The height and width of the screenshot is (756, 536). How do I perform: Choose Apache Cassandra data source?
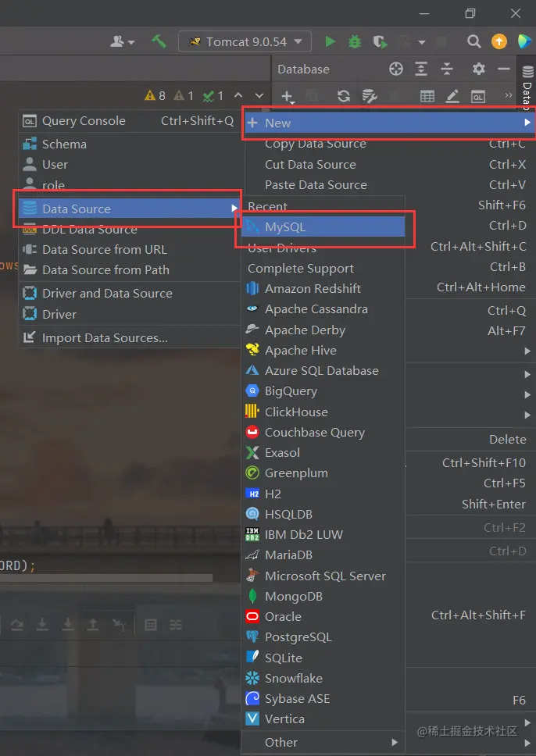(323, 309)
